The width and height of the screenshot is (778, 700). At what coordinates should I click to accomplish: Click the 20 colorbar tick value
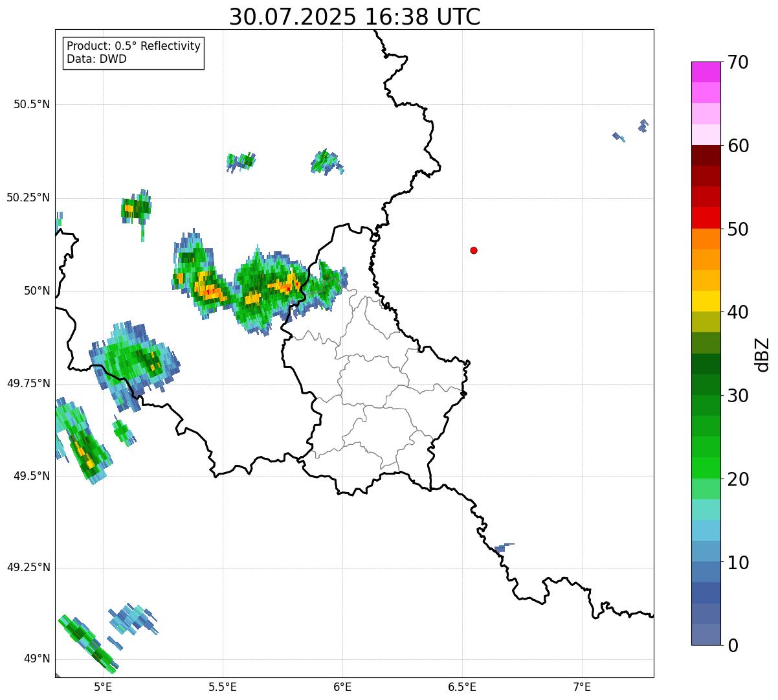point(738,480)
